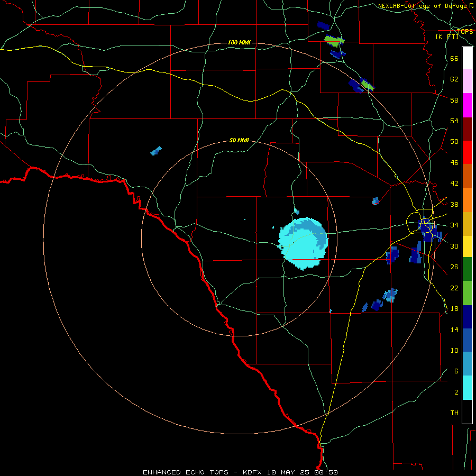
Task: Click legend label 'TH'
Action: click(x=454, y=413)
